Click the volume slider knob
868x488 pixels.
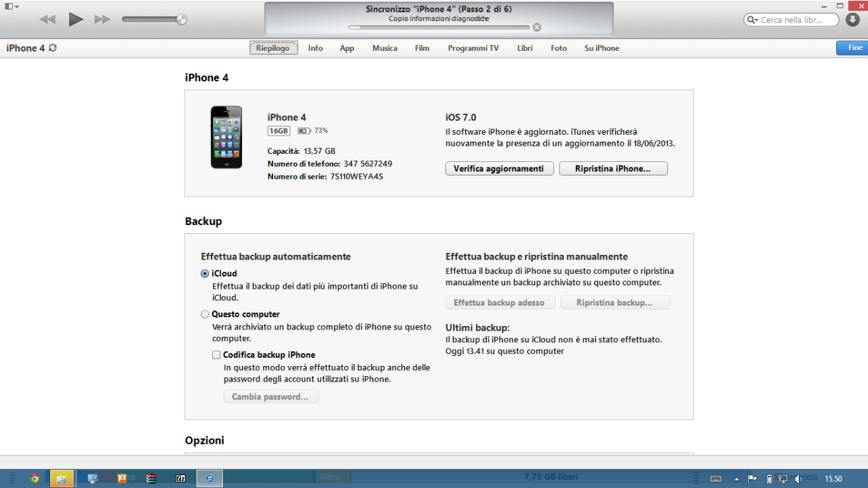[x=181, y=20]
